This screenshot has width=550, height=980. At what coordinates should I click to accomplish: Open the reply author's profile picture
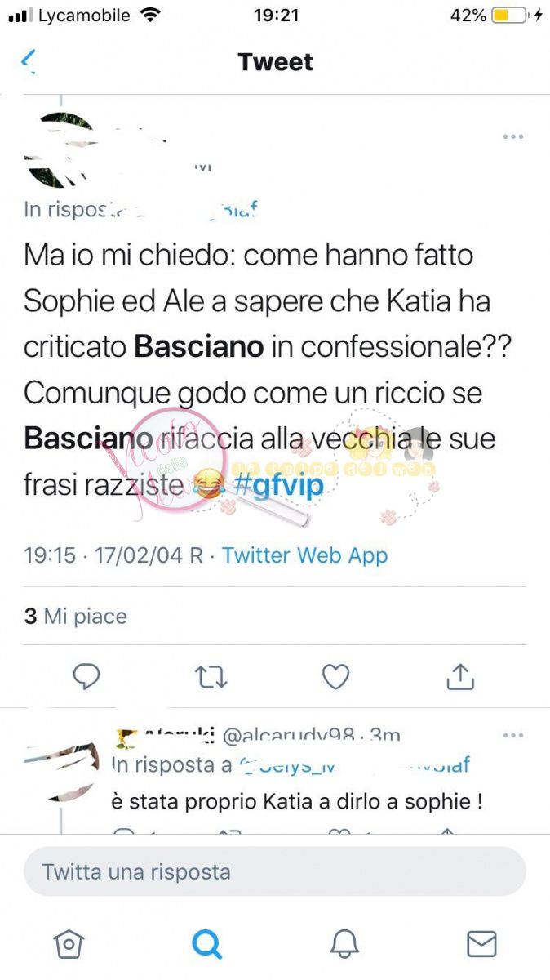[61, 771]
